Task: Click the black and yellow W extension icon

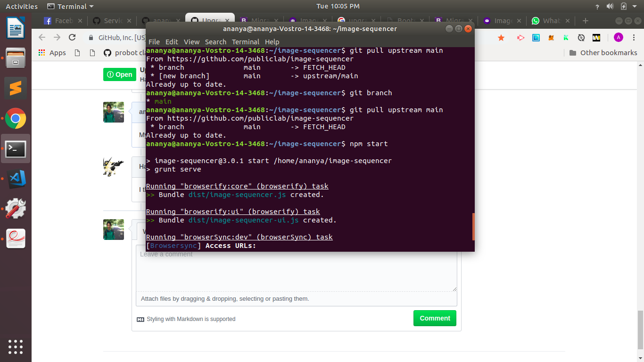Action: click(x=596, y=38)
